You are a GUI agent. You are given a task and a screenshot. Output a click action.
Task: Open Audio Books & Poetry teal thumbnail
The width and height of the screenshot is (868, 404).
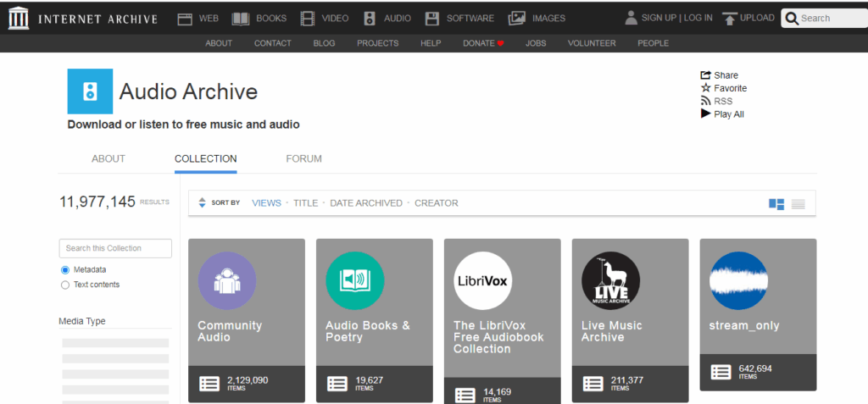click(x=355, y=280)
